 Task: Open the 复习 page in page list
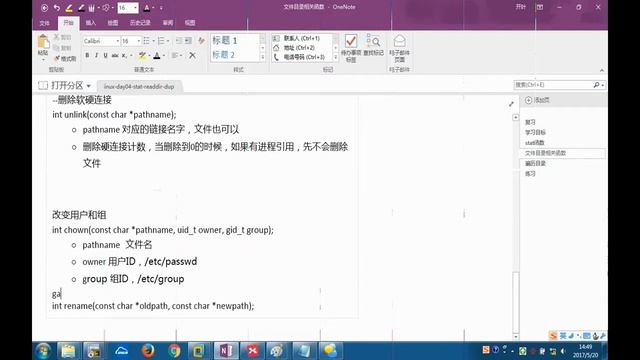point(530,122)
